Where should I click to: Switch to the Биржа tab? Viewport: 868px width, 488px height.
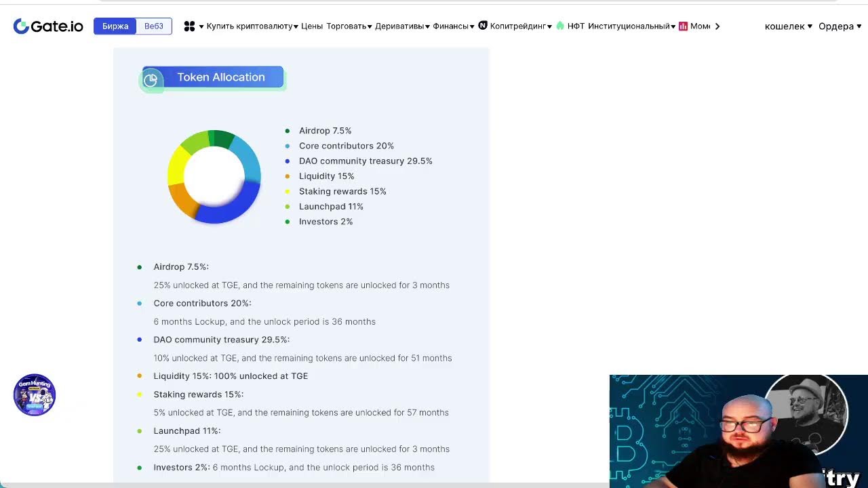pyautogui.click(x=115, y=26)
